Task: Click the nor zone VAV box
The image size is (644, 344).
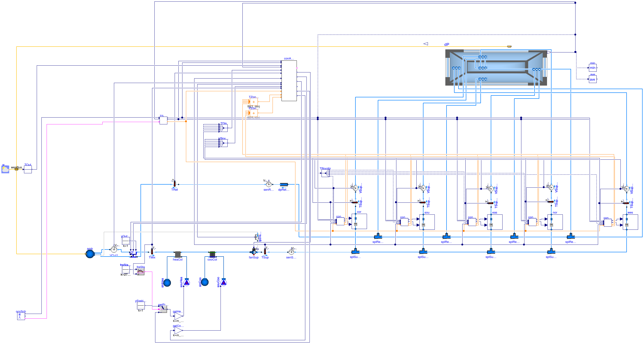Action: [555, 222]
